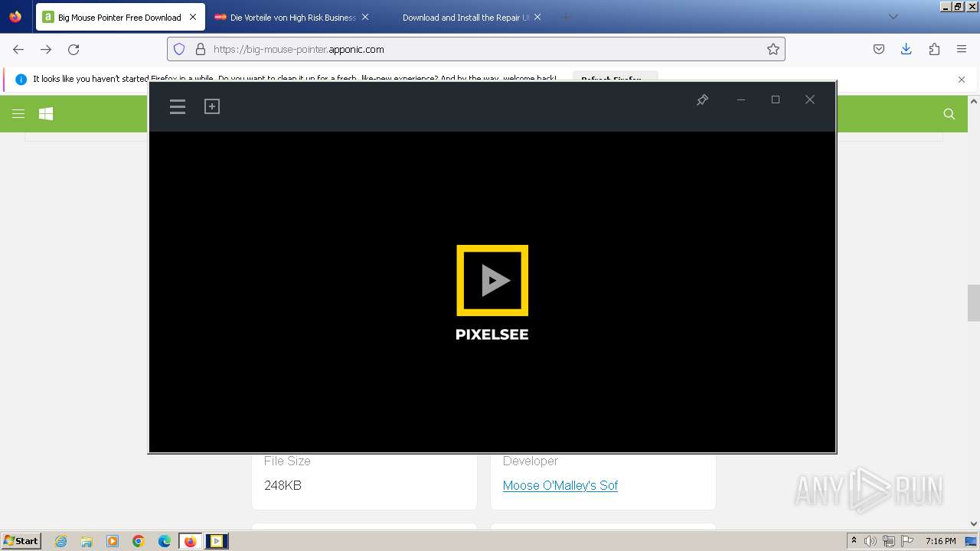The height and width of the screenshot is (551, 980).
Task: Switch to Download and Install the Repair tab
Action: tap(464, 17)
